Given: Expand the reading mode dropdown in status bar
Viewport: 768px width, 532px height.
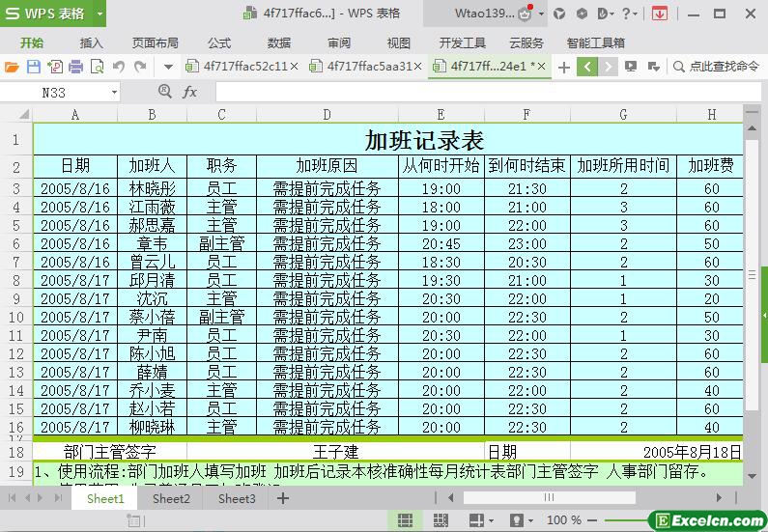Looking at the screenshot, I should click(x=491, y=520).
